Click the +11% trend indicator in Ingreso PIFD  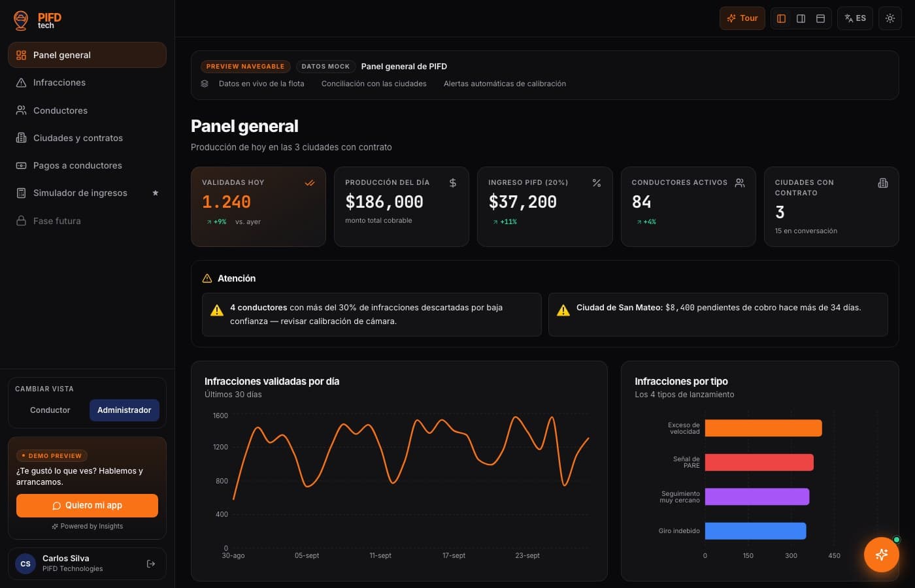(505, 221)
